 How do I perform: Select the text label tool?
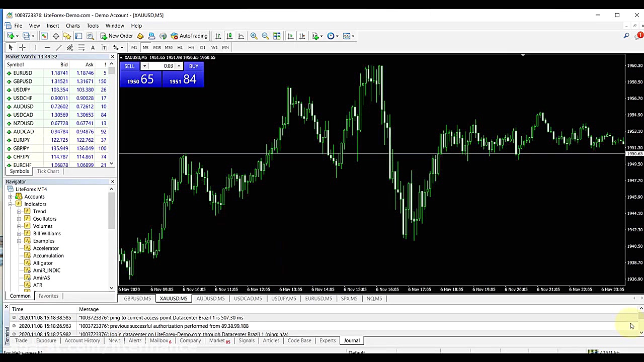point(104,47)
